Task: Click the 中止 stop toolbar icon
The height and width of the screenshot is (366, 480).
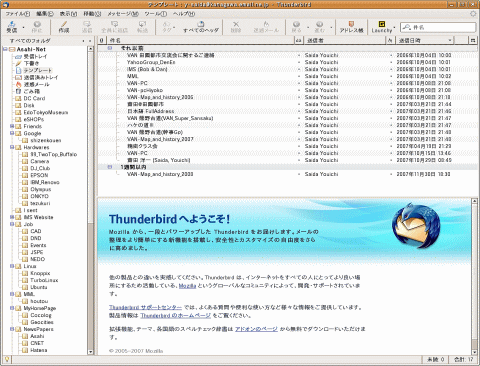Action: click(37, 27)
